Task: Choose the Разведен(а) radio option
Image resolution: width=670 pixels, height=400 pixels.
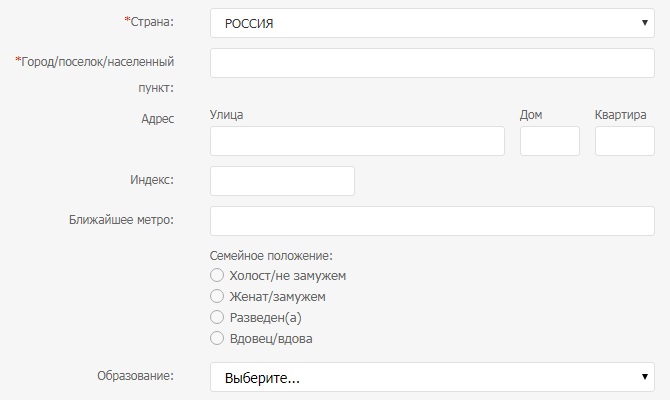Action: [x=217, y=317]
